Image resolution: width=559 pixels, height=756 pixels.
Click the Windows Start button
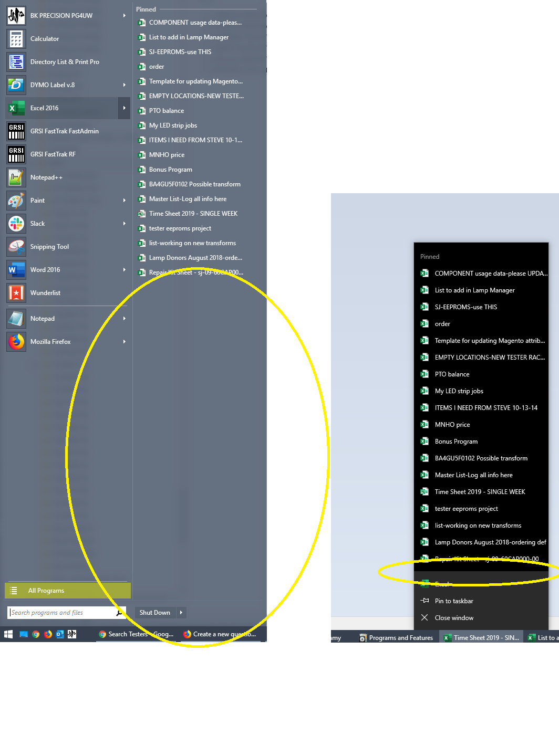pos(8,634)
